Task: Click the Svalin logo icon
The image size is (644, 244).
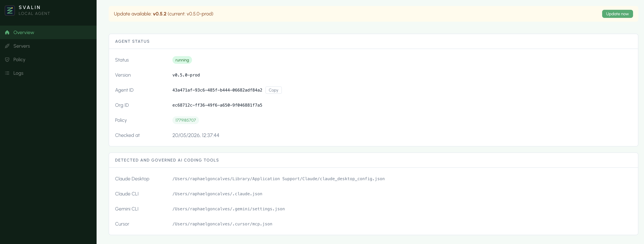Action: click(10, 11)
